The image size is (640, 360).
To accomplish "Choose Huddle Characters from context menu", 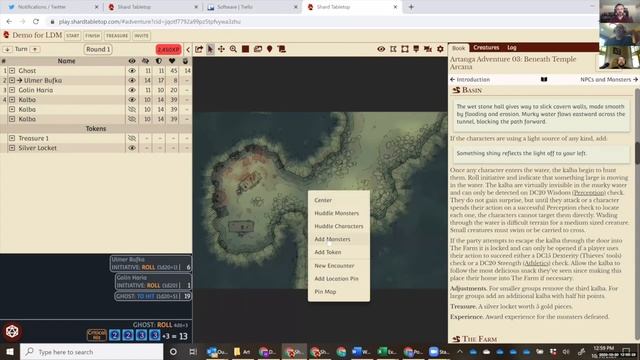I will click(339, 226).
